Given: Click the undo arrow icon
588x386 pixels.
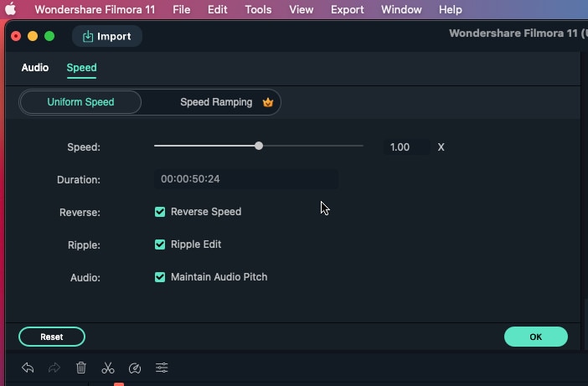Looking at the screenshot, I should coord(28,368).
